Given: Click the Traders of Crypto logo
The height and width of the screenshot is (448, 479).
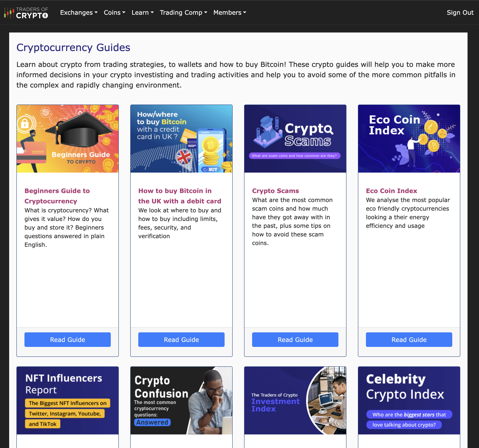Looking at the screenshot, I should tap(26, 13).
